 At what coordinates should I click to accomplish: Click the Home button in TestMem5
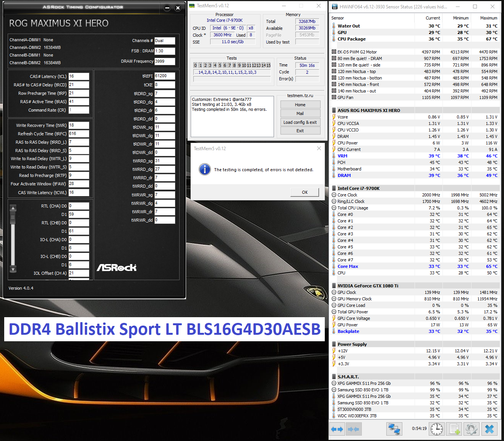click(300, 105)
